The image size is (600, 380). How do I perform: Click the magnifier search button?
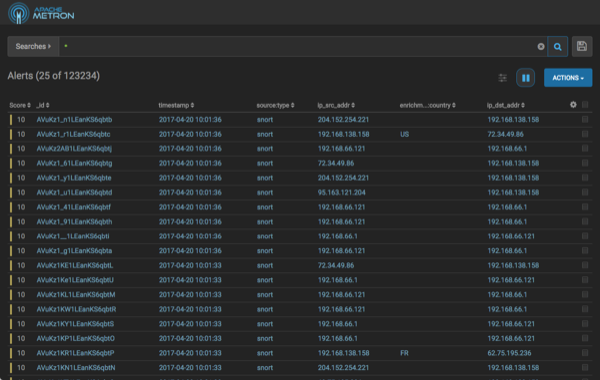click(x=557, y=47)
